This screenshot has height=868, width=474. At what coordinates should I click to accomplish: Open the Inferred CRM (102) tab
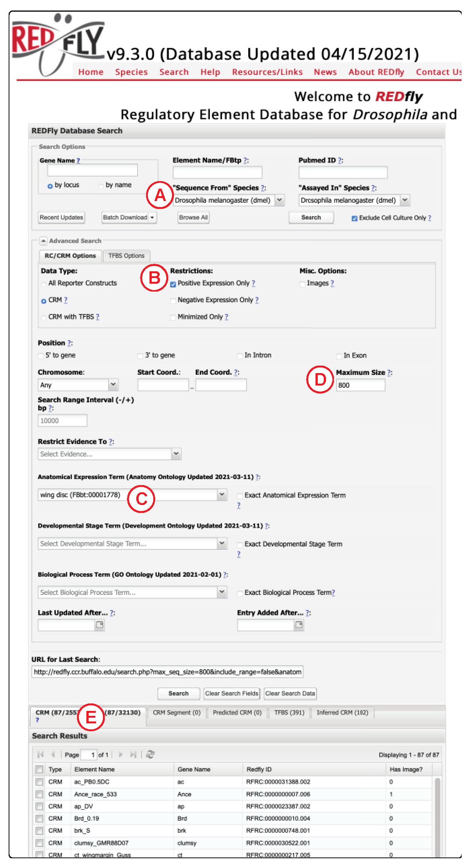pos(342,713)
